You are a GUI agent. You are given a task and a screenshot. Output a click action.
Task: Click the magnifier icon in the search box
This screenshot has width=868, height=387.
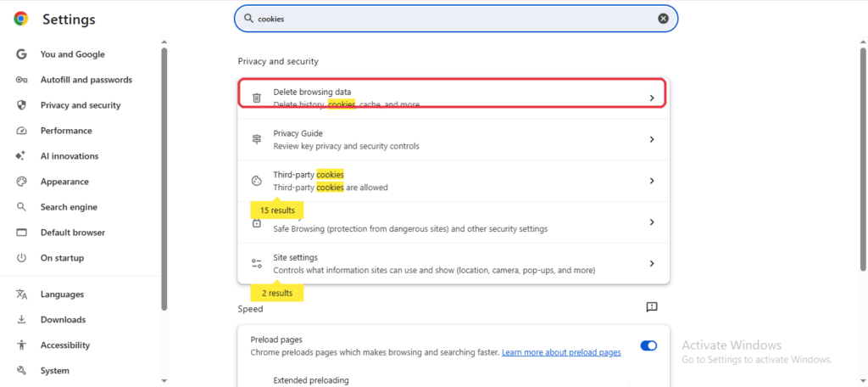(249, 19)
